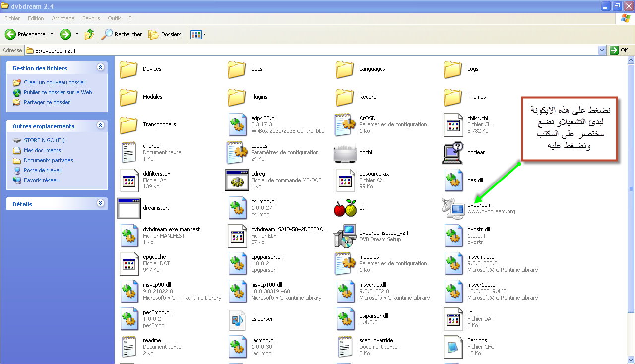Select the psiparser media file icon
635x364 pixels.
(237, 319)
